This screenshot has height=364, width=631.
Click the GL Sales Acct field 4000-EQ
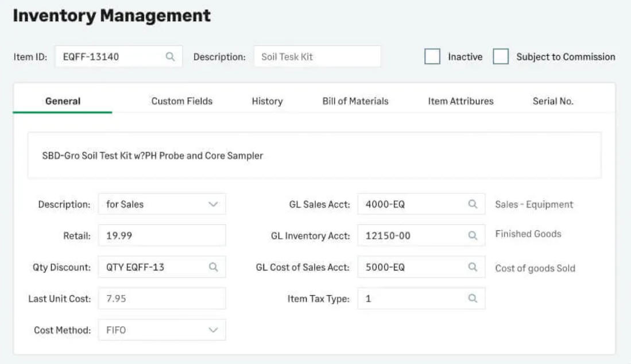(x=421, y=204)
